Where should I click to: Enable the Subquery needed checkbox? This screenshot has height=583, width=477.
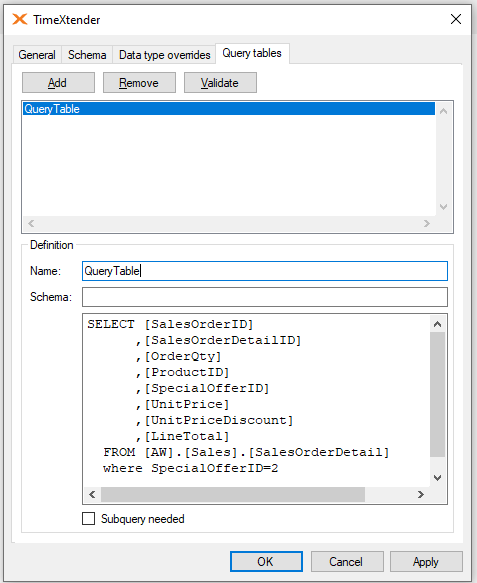click(88, 518)
